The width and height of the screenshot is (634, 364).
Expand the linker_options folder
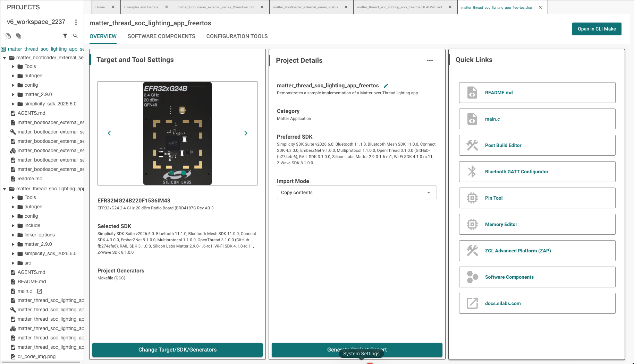[13, 235]
